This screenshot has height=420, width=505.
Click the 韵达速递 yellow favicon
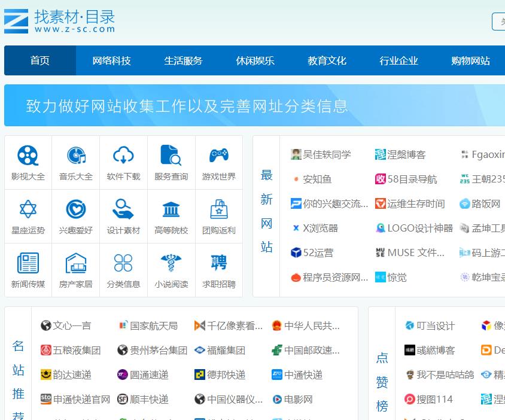45,375
